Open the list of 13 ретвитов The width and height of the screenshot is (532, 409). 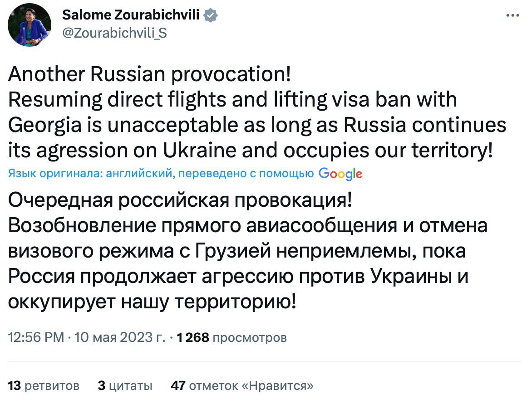(44, 386)
